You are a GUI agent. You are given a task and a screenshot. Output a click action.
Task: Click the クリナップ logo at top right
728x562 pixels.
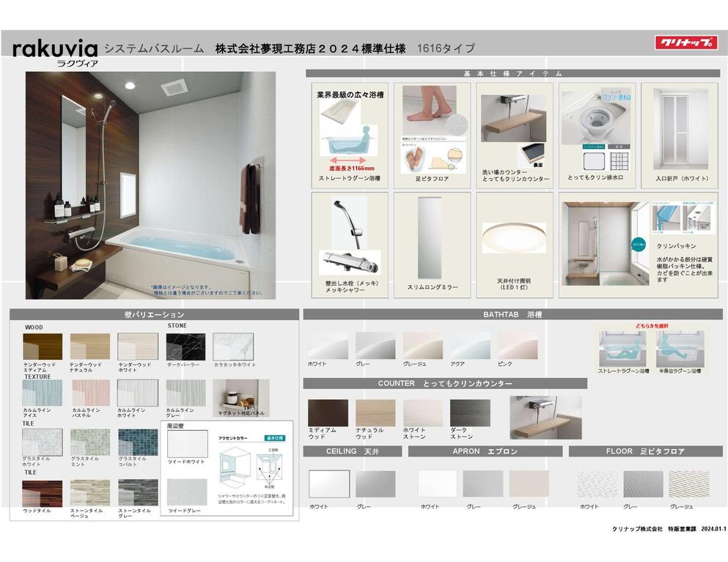tap(688, 43)
